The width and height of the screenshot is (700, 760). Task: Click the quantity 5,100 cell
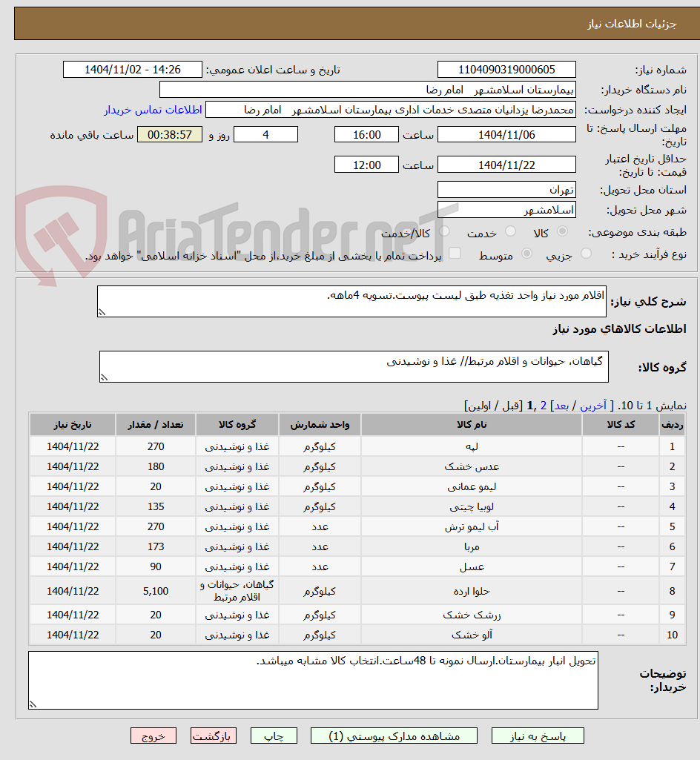pyautogui.click(x=156, y=591)
